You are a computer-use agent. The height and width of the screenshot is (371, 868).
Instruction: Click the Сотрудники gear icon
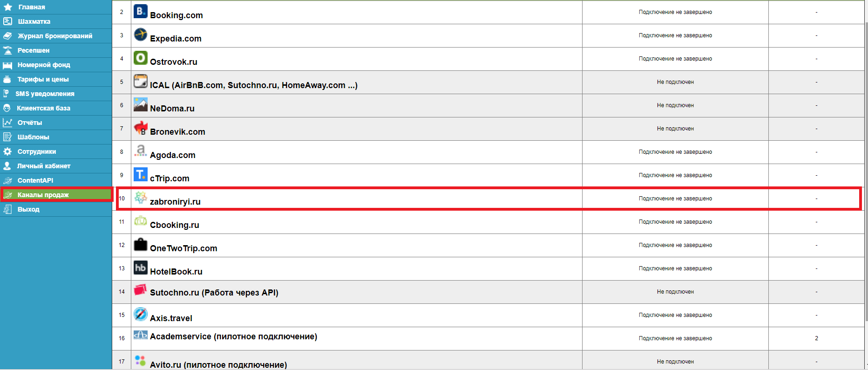click(x=7, y=151)
